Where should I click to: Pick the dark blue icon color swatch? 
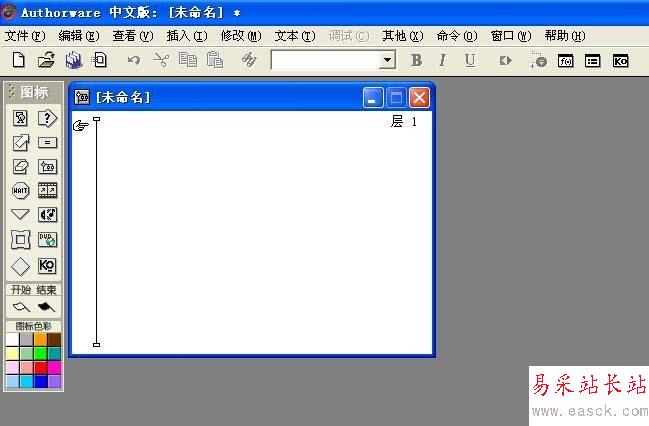(41, 381)
